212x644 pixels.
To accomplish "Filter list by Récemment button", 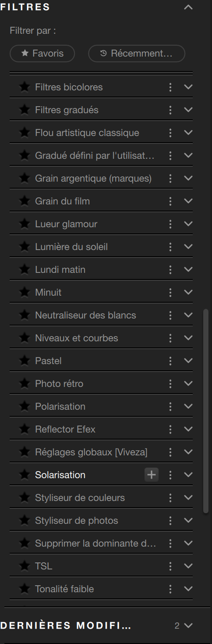I will point(137,54).
